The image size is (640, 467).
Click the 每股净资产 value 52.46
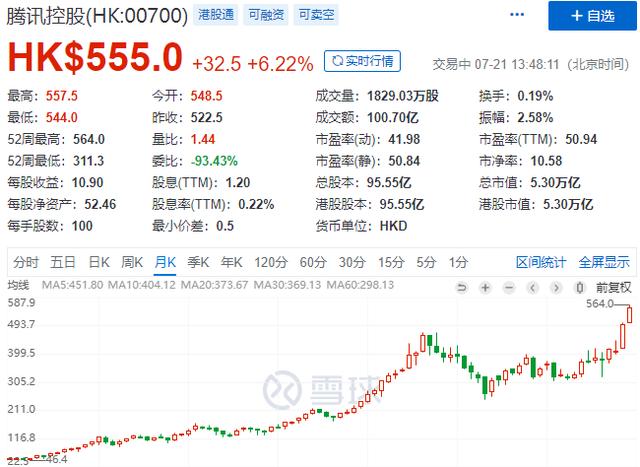[100, 204]
